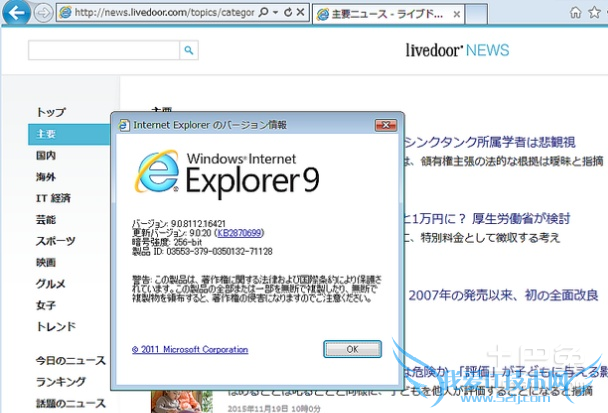Open the IT 経済 sidebar category
Image resolution: width=608 pixels, height=413 pixels.
[53, 198]
